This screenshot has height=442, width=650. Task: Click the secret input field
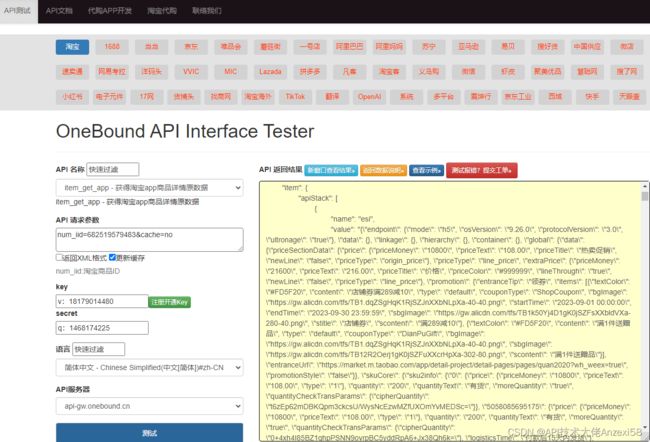coord(102,328)
